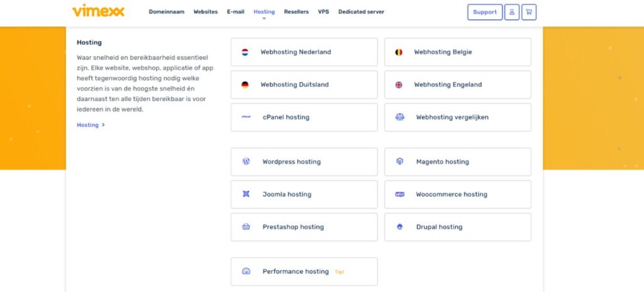Click the user account icon

(512, 12)
